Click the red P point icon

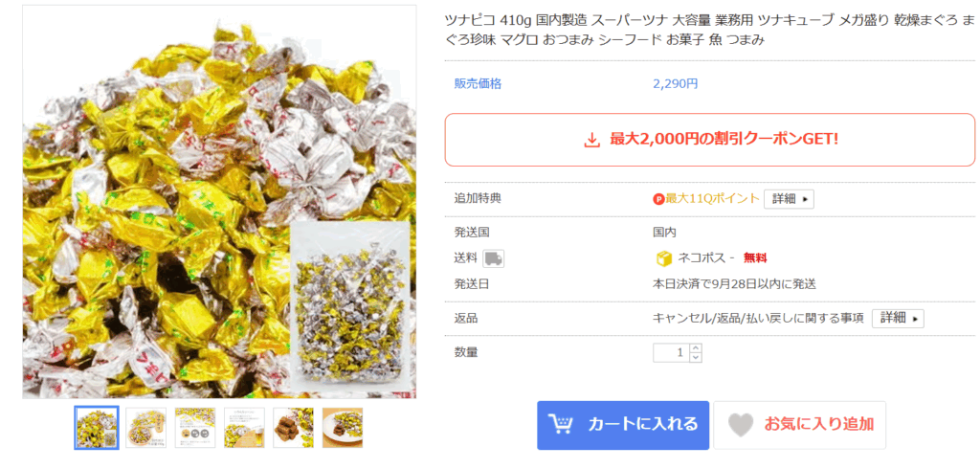coord(658,199)
